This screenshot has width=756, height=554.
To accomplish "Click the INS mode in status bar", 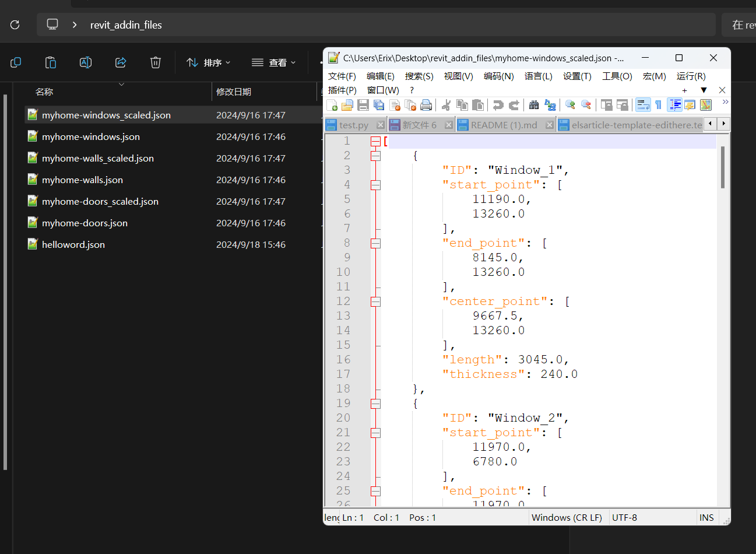I will (706, 518).
